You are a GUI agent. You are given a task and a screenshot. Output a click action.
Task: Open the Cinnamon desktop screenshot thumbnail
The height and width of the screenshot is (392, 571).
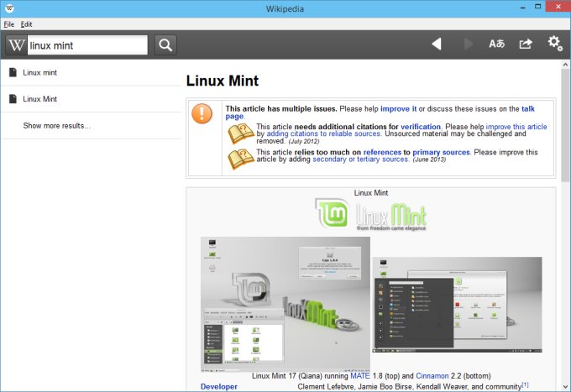coord(457,305)
